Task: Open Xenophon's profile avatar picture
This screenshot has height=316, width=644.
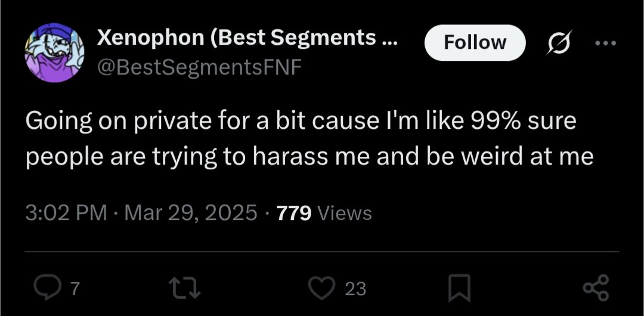Action: 54,54
